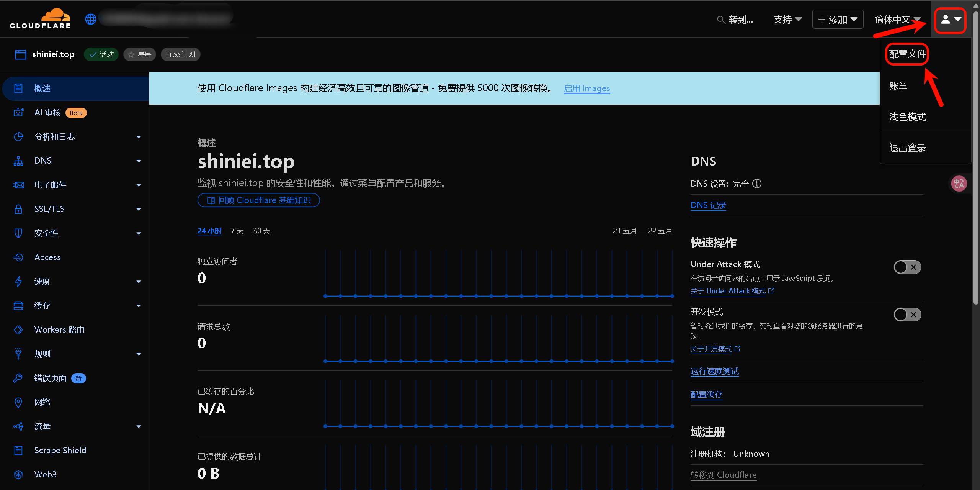The height and width of the screenshot is (490, 980).
Task: Open 关于开发模式 link
Action: 715,349
